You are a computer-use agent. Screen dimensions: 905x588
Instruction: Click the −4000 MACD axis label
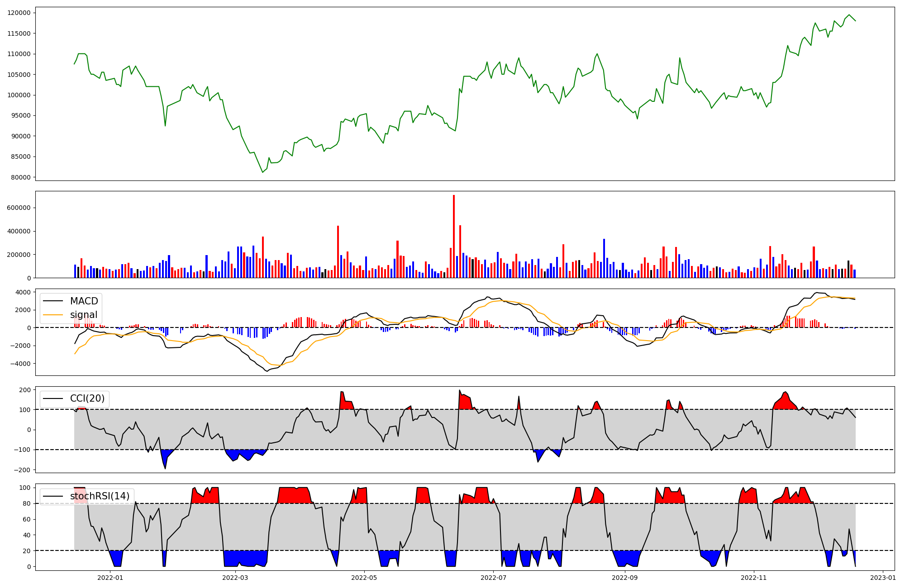[20, 364]
